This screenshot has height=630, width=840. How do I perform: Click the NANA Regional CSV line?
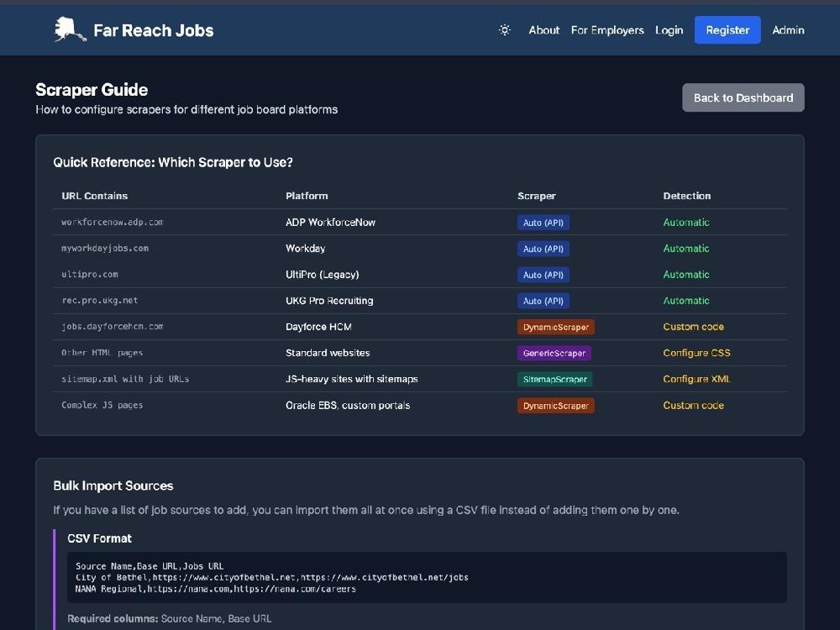[215, 589]
